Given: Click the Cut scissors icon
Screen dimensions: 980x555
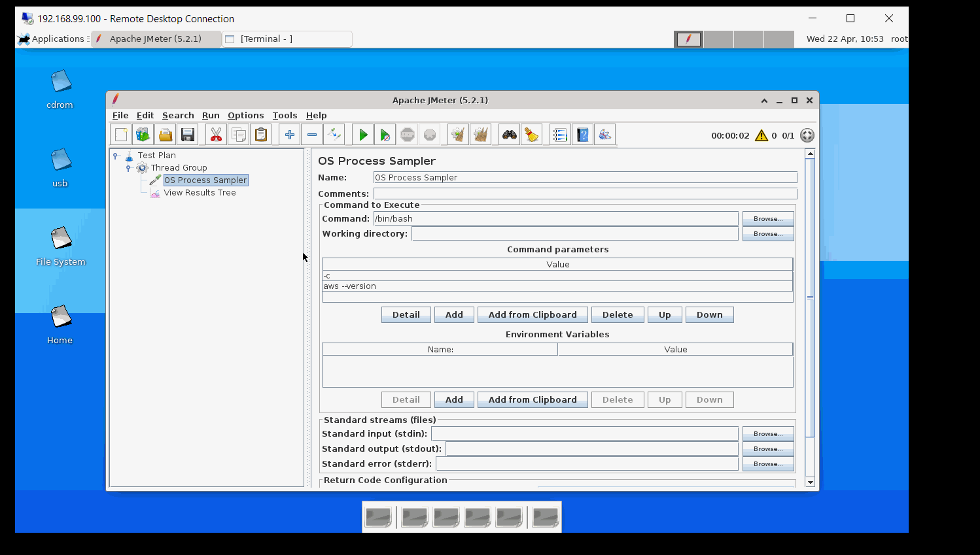Looking at the screenshot, I should (x=216, y=135).
